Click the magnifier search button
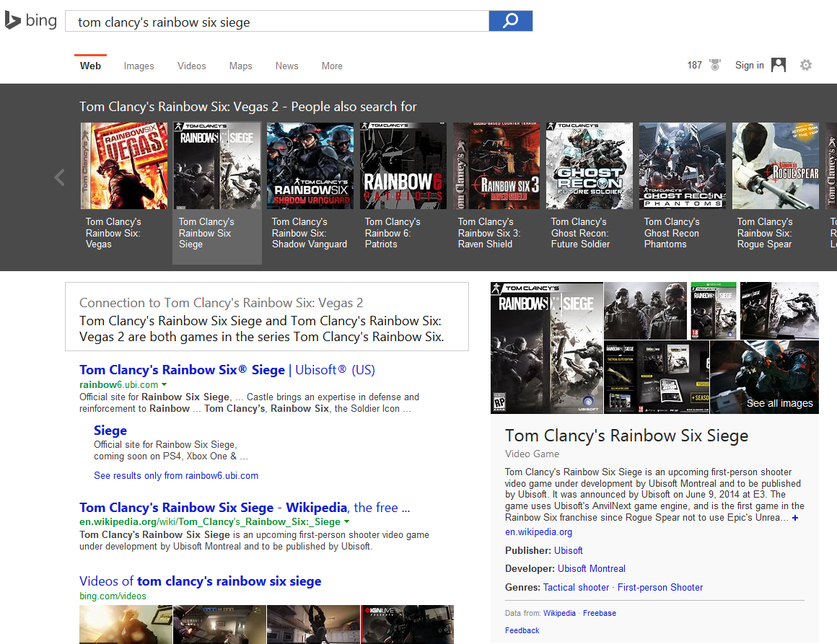The image size is (837, 644). (x=510, y=21)
